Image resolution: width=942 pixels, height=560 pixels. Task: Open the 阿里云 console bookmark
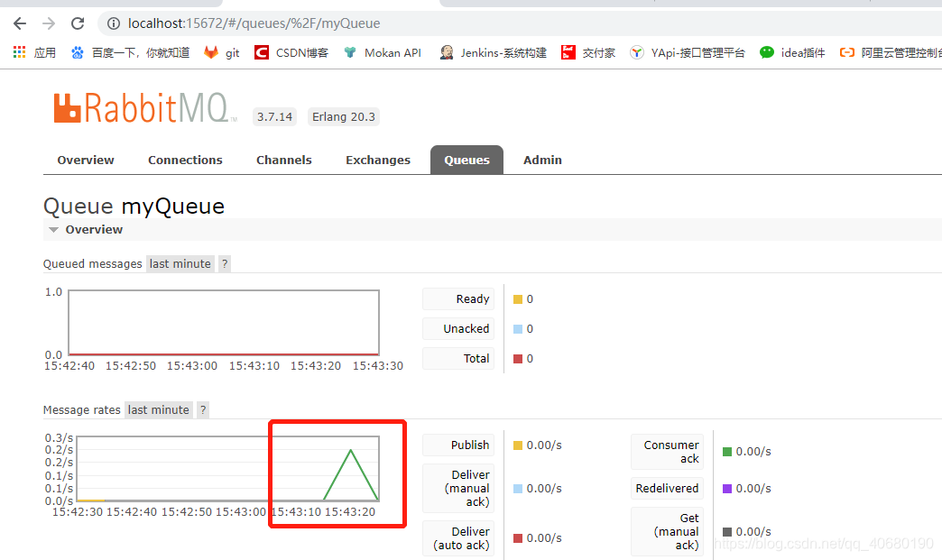(891, 53)
